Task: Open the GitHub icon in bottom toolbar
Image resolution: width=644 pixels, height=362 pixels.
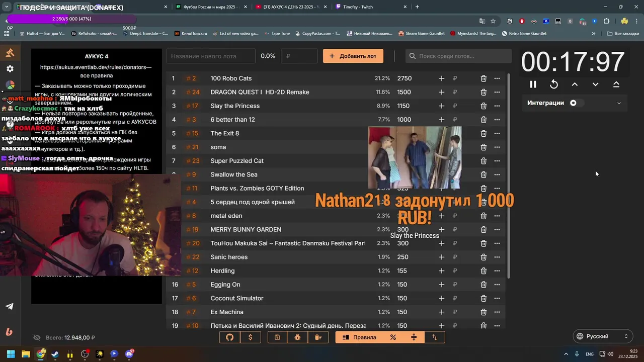Action: click(230, 337)
